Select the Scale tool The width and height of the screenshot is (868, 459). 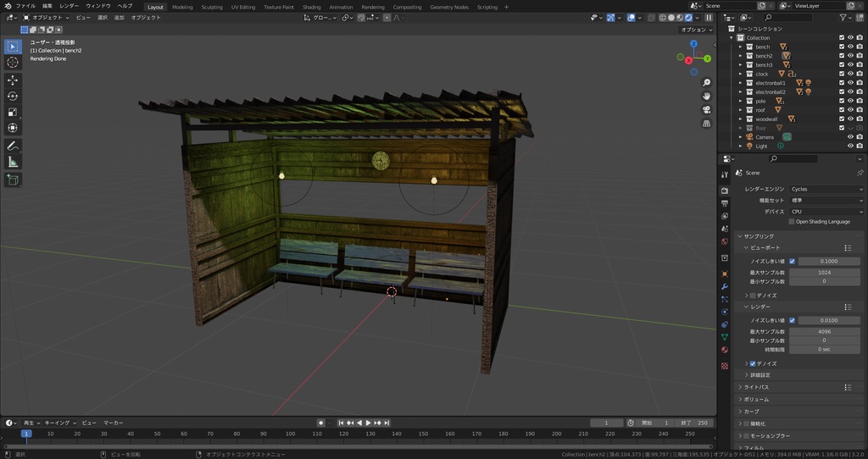[x=13, y=113]
